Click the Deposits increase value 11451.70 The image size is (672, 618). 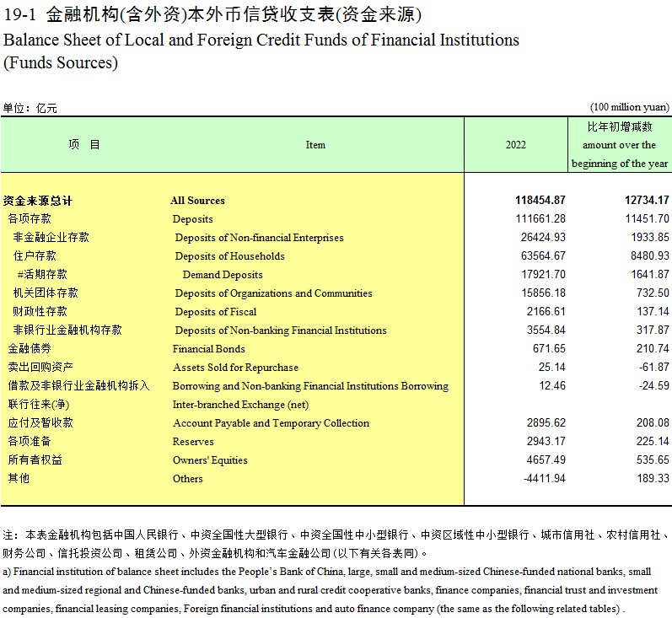(x=648, y=218)
